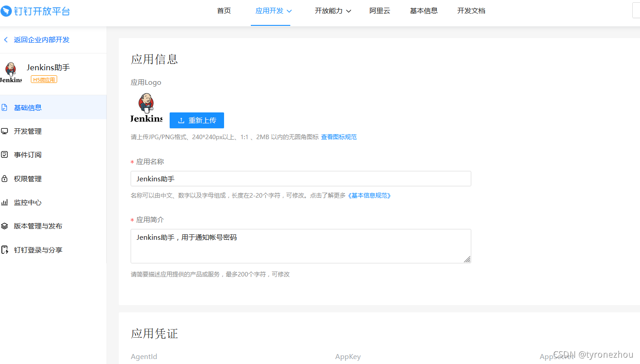This screenshot has width=640, height=364.
Task: Select 基础信息 in the sidebar
Action: [53, 107]
